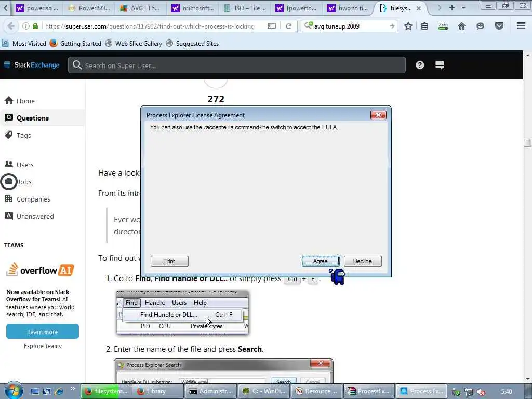The width and height of the screenshot is (532, 399).
Task: Click the network tray icon
Action: 469,392
